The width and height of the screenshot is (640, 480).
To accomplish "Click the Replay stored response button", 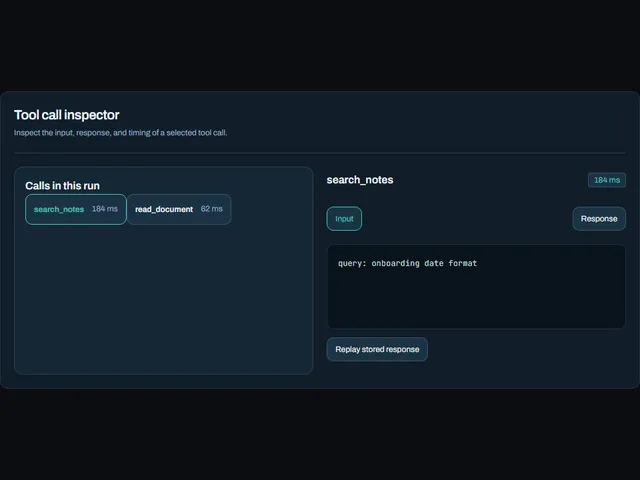I will (x=377, y=349).
